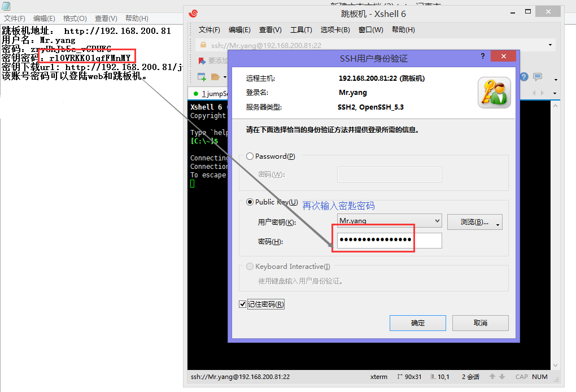Open Xshell 选项卡(B) menu
The width and height of the screenshot is (576, 392).
click(x=335, y=30)
